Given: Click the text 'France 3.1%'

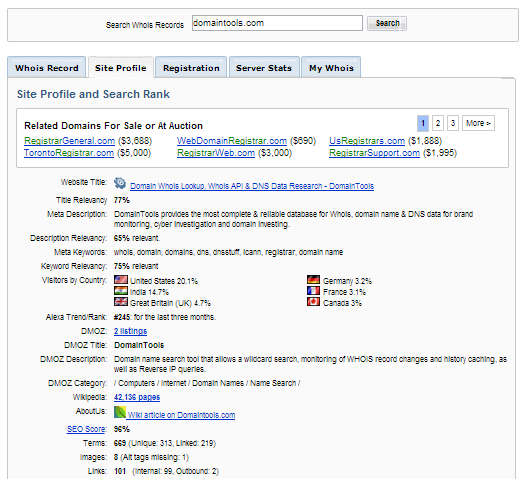Looking at the screenshot, I should point(344,292).
